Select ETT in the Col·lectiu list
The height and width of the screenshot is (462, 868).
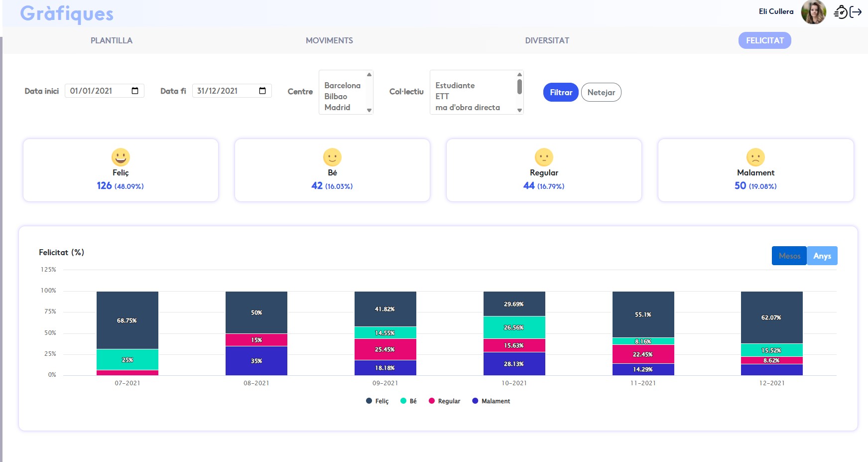tap(442, 96)
